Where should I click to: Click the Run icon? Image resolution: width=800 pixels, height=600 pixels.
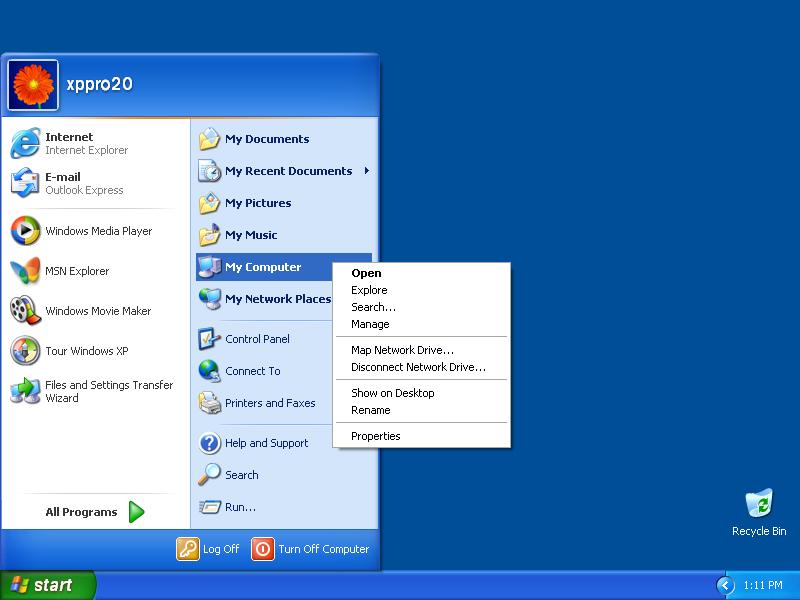pos(209,507)
